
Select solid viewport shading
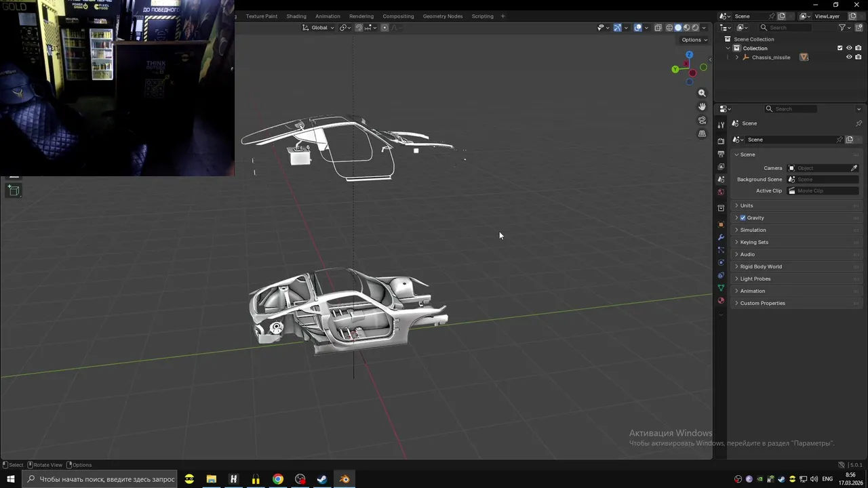click(x=677, y=28)
